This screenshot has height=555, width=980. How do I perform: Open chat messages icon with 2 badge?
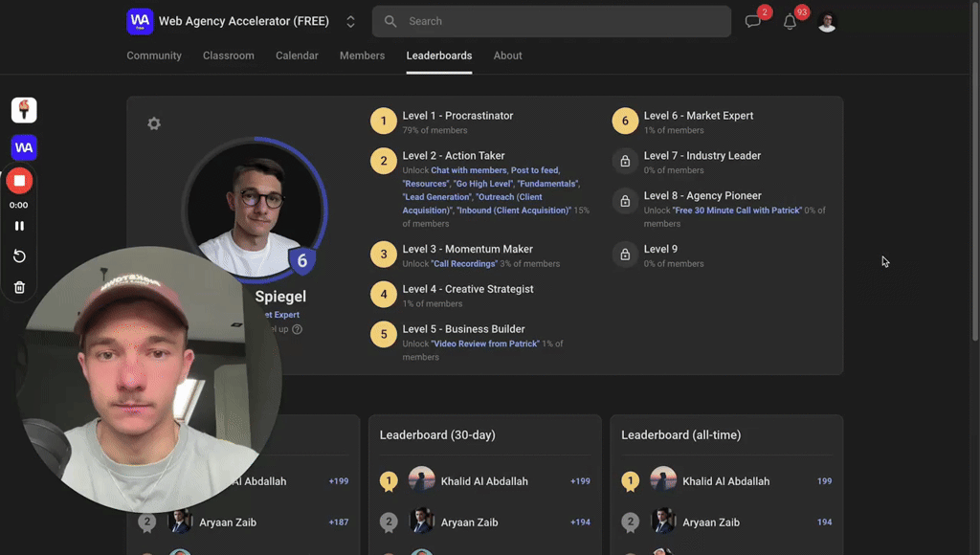coord(754,21)
